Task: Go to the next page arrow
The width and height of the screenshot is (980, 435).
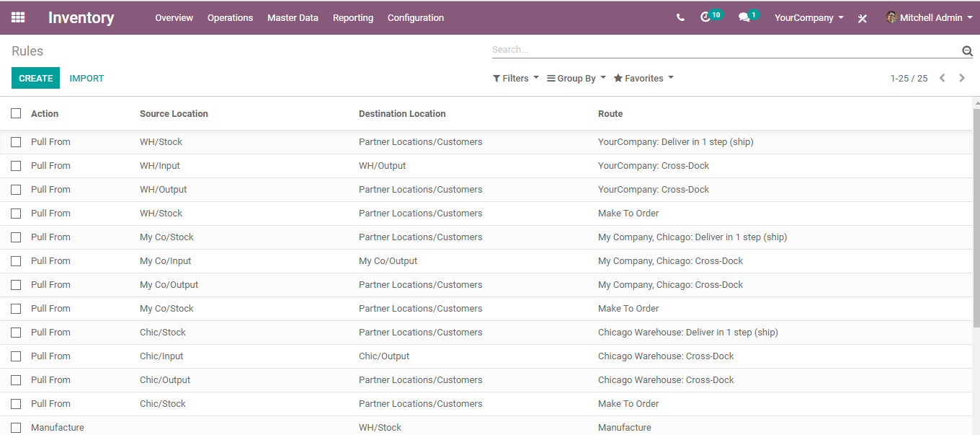Action: point(962,78)
